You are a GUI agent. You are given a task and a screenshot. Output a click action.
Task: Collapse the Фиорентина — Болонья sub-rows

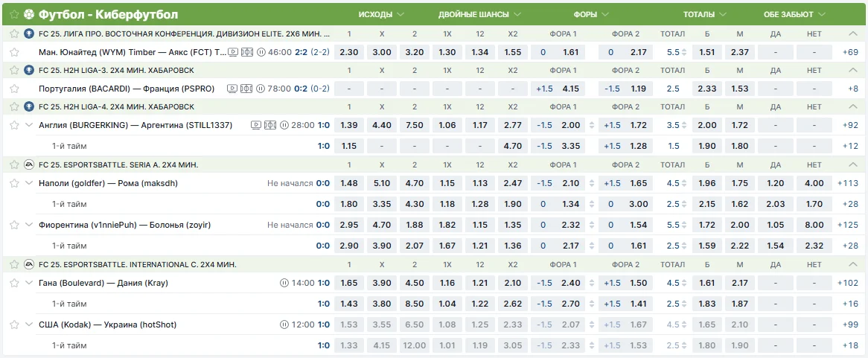(x=29, y=225)
